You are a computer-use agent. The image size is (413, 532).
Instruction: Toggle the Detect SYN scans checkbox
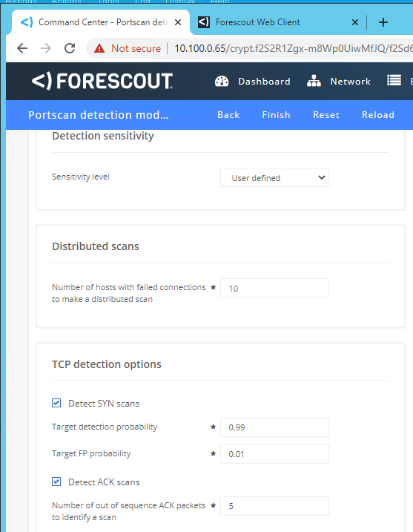(x=56, y=403)
